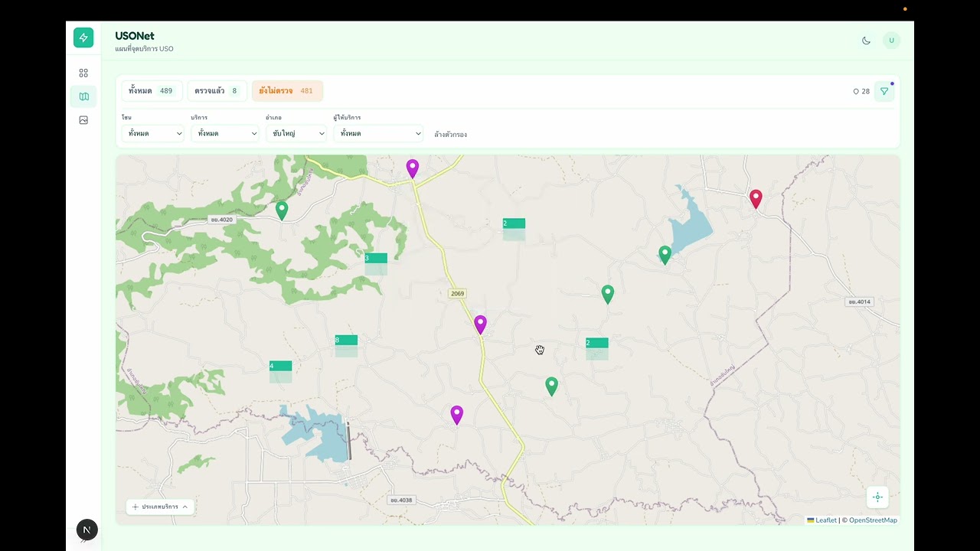Open the Next.js N dev indicator
The width and height of the screenshot is (980, 551).
point(87,530)
